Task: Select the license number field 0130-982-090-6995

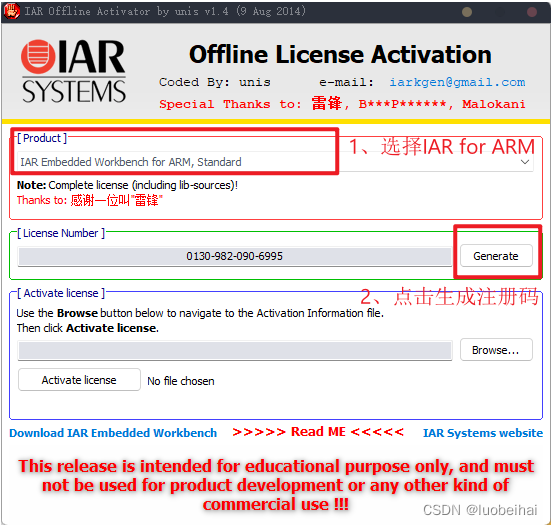Action: (x=235, y=256)
